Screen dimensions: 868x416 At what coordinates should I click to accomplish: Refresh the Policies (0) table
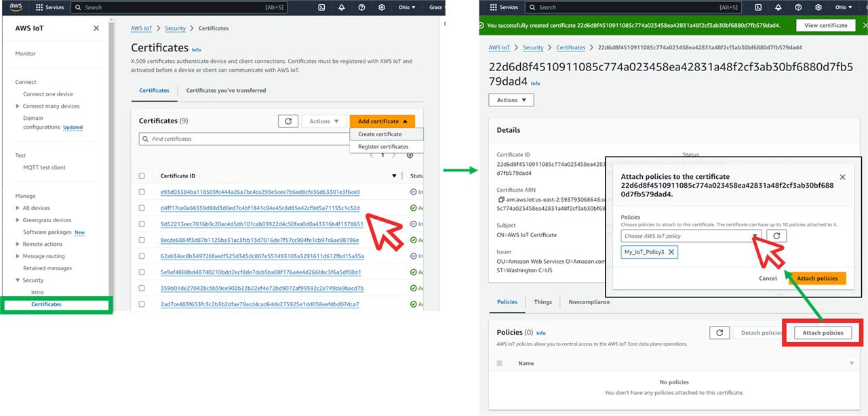tap(719, 333)
